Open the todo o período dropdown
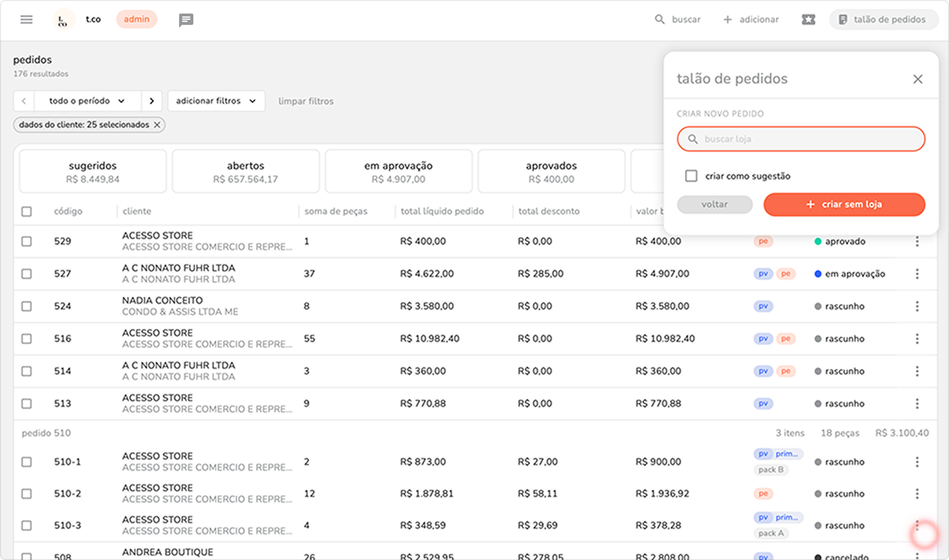Screen dimensions: 949x560 point(87,101)
